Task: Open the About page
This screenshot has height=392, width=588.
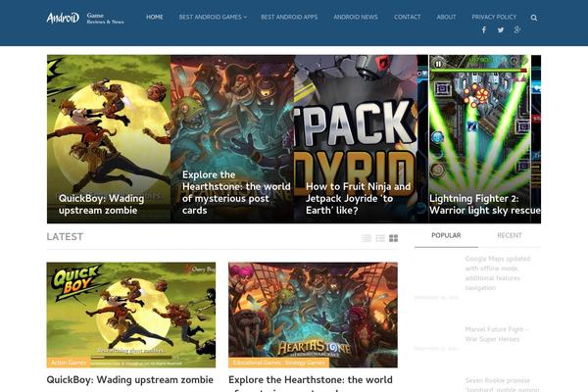Action: (x=446, y=18)
